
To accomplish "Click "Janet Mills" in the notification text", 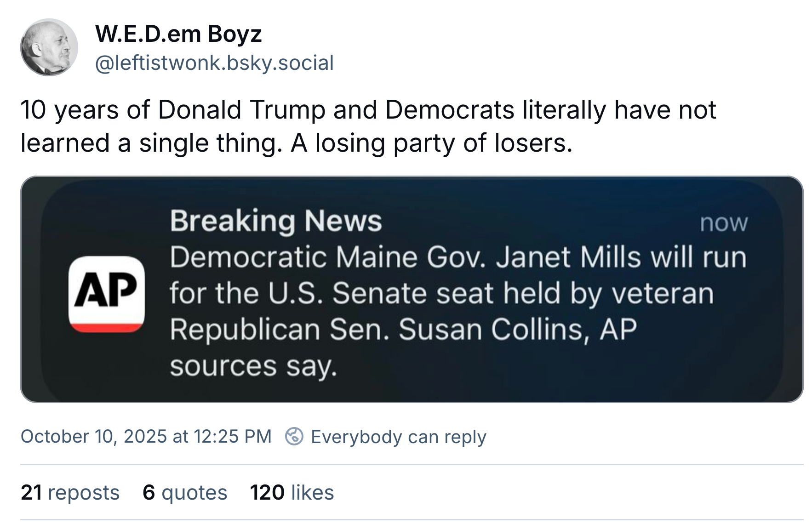I will [x=568, y=257].
